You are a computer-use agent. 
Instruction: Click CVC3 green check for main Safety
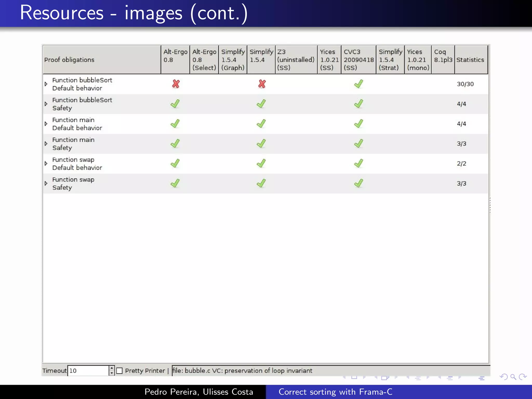[x=358, y=144]
